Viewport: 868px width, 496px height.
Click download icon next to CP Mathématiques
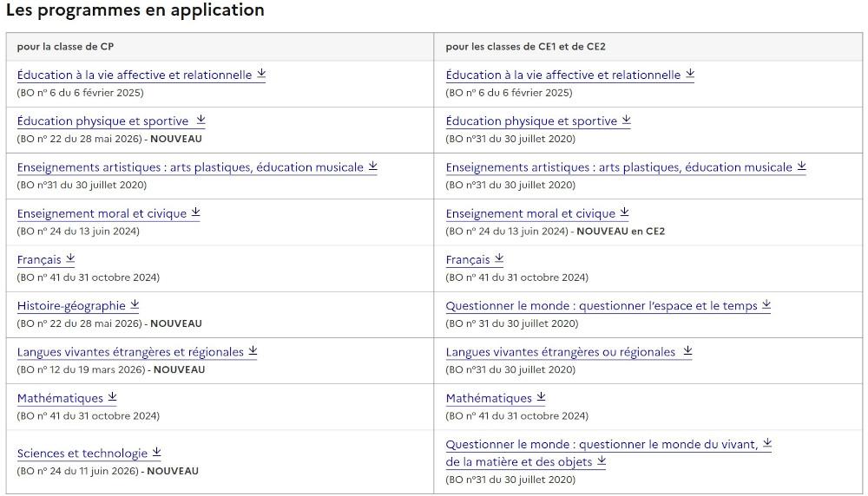coord(112,396)
